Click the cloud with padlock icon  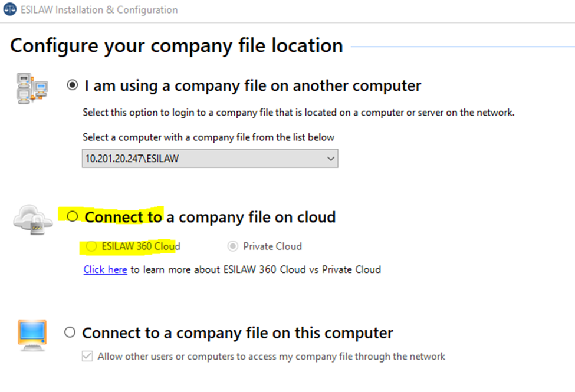(33, 219)
